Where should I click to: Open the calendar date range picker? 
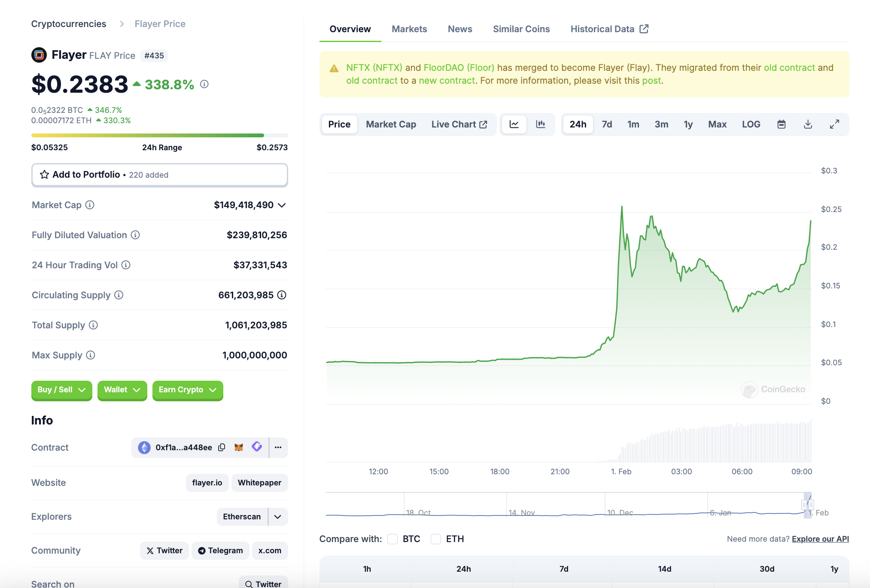(782, 124)
